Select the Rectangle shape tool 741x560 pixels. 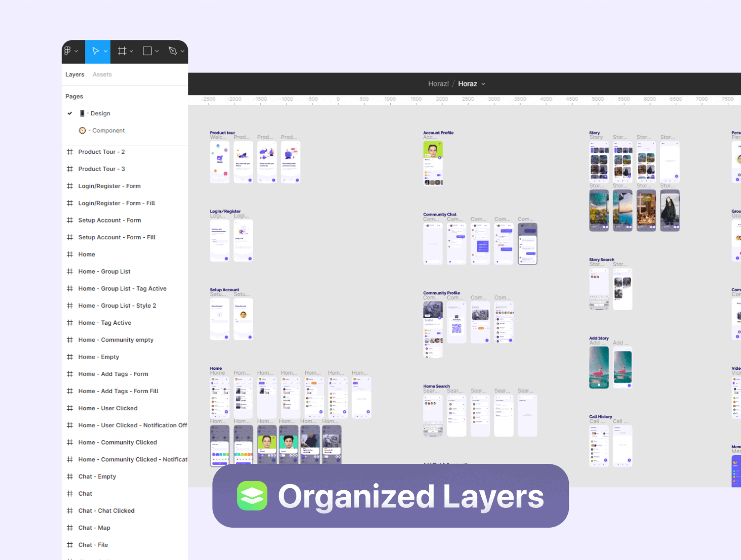[147, 51]
